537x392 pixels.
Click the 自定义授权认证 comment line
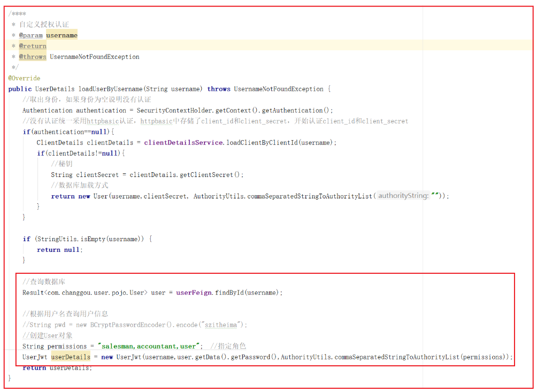click(x=44, y=25)
